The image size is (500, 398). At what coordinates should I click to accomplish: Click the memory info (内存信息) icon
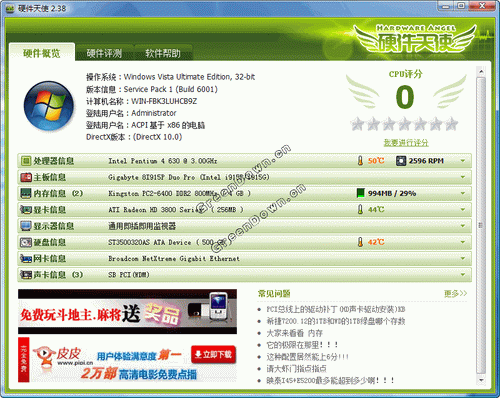click(26, 193)
